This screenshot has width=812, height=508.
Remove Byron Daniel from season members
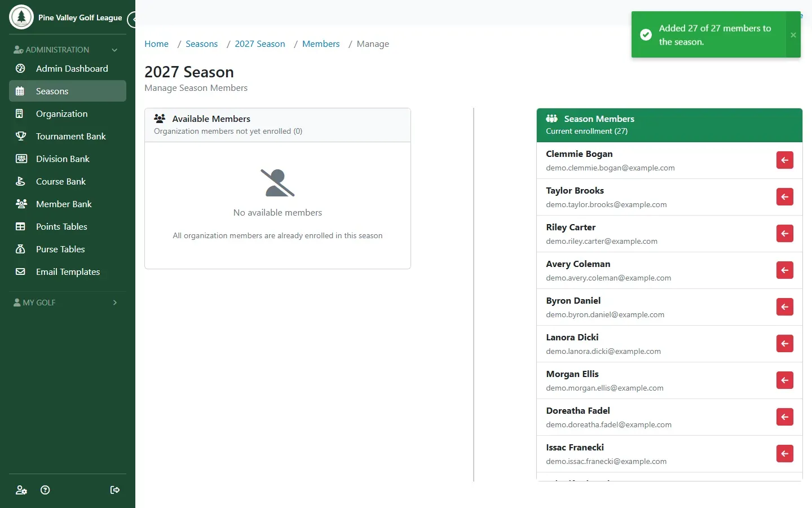click(784, 307)
